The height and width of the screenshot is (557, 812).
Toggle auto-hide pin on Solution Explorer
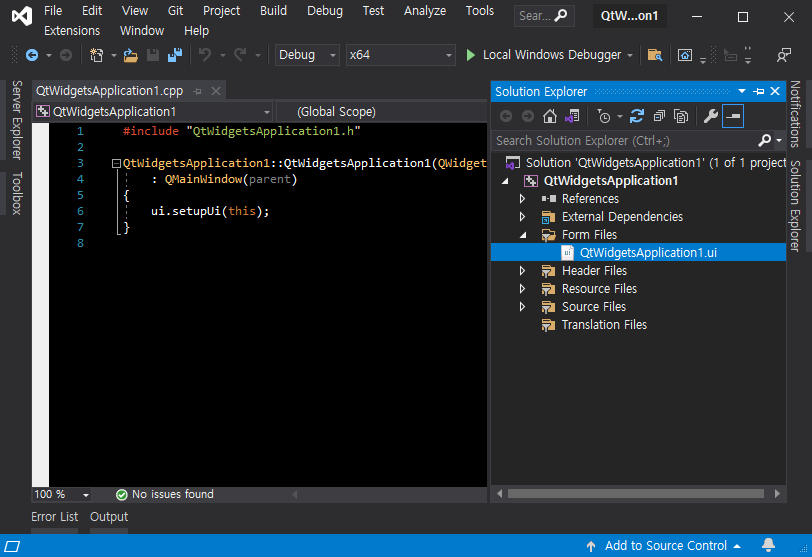759,91
